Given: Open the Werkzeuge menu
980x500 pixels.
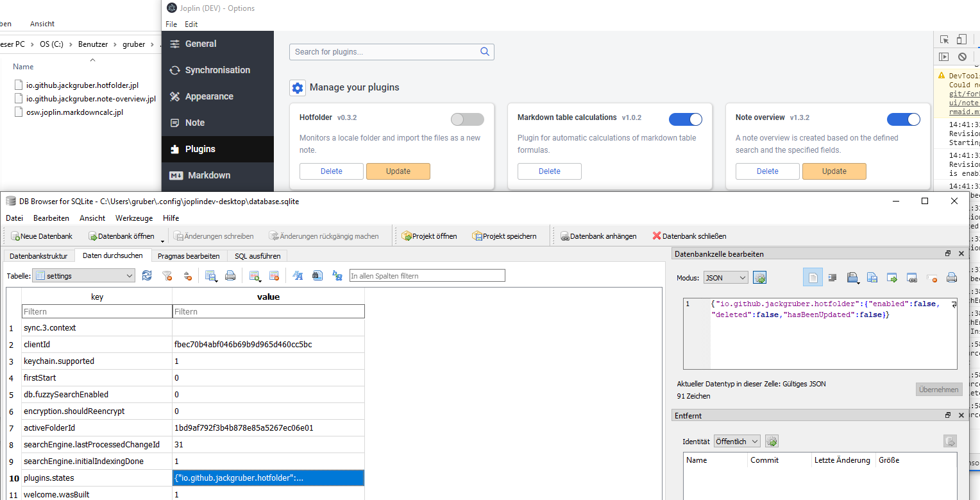Looking at the screenshot, I should pyautogui.click(x=133, y=218).
